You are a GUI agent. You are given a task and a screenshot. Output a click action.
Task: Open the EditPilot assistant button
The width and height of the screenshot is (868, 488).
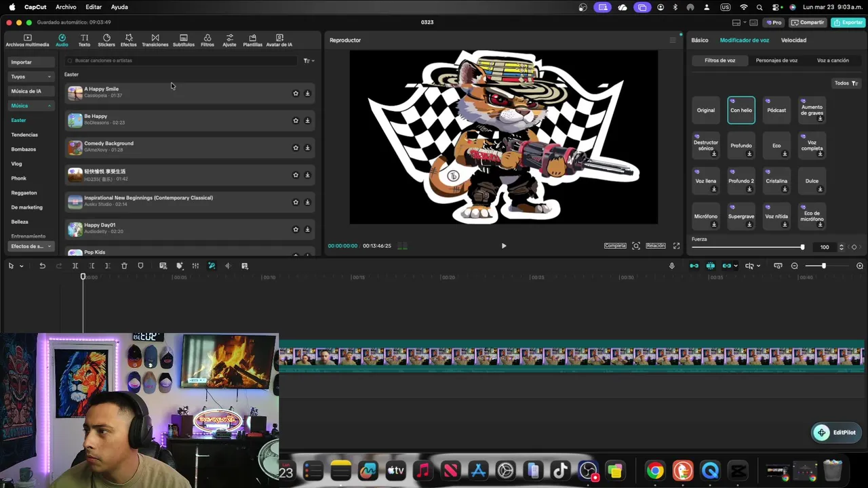tap(835, 432)
